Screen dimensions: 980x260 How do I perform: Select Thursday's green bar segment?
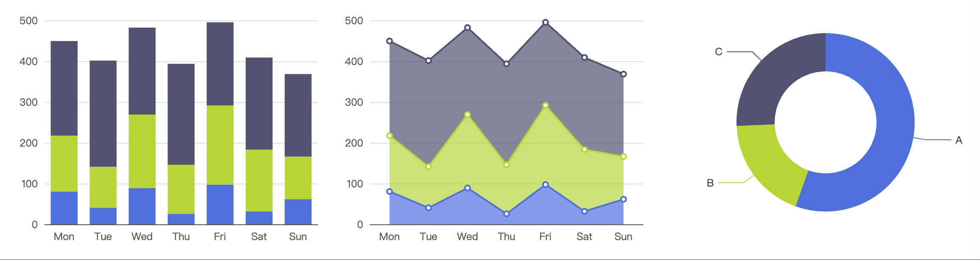[x=181, y=189]
